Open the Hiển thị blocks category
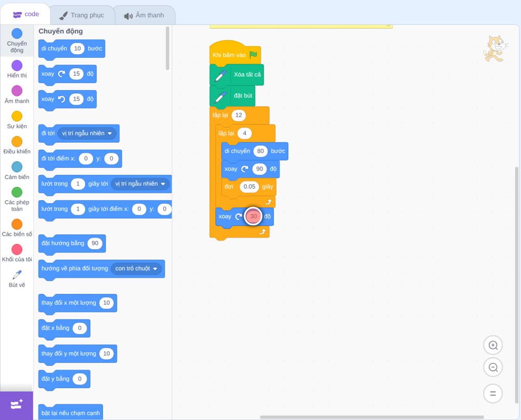 [x=17, y=69]
